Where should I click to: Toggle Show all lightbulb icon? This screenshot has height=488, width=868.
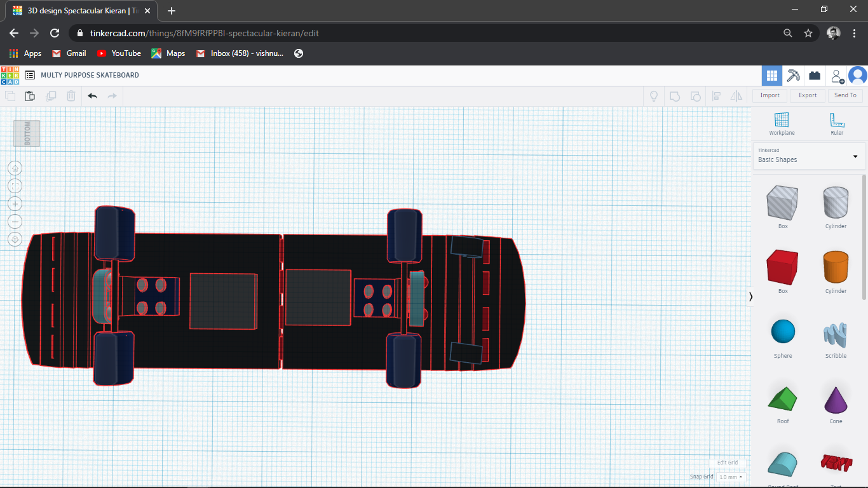653,96
